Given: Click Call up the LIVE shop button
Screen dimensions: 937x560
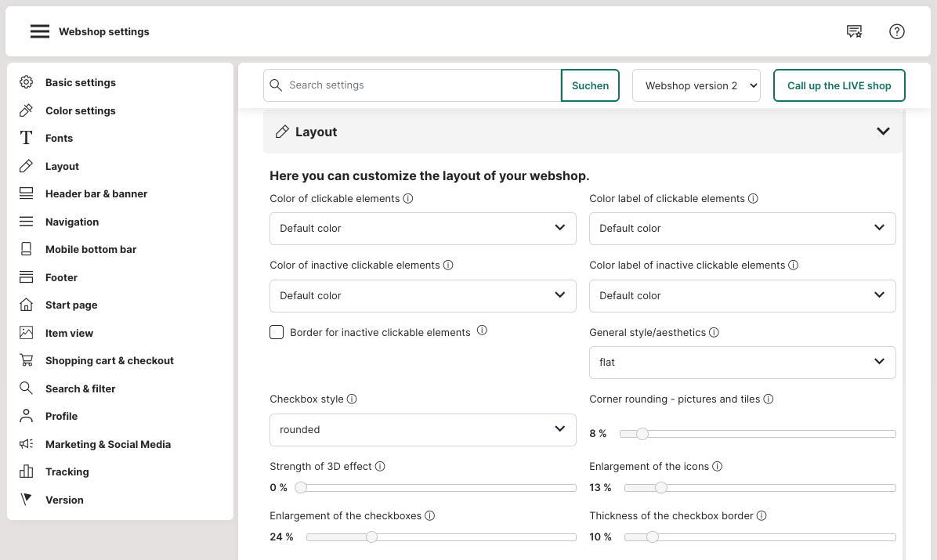Looking at the screenshot, I should [x=838, y=85].
